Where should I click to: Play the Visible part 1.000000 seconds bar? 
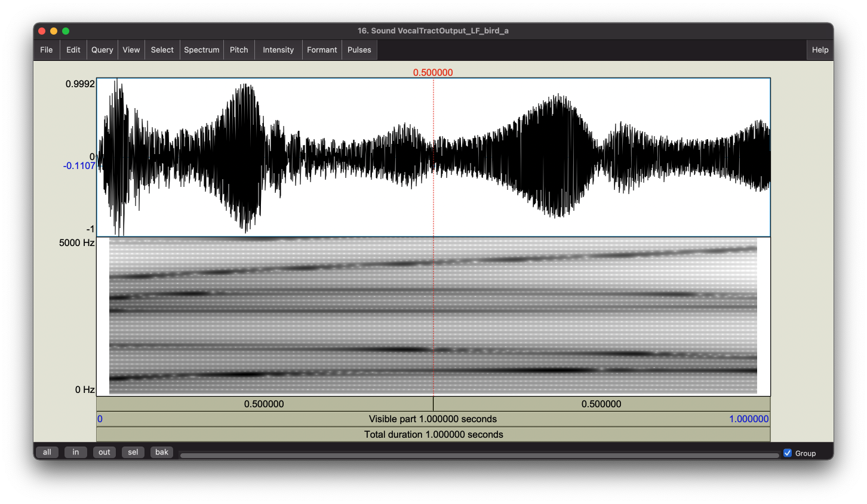click(x=433, y=419)
